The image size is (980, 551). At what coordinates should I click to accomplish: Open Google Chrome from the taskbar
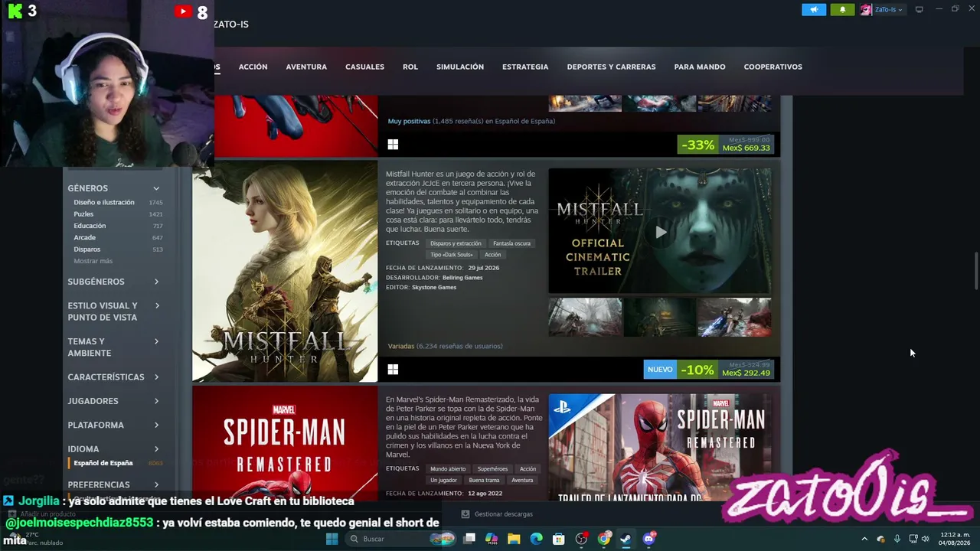pyautogui.click(x=604, y=539)
